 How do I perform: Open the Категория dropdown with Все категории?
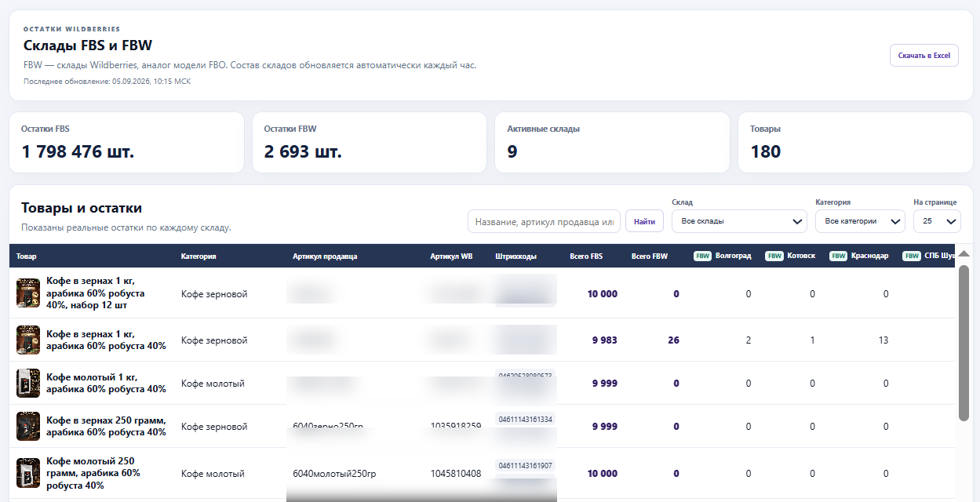(861, 221)
